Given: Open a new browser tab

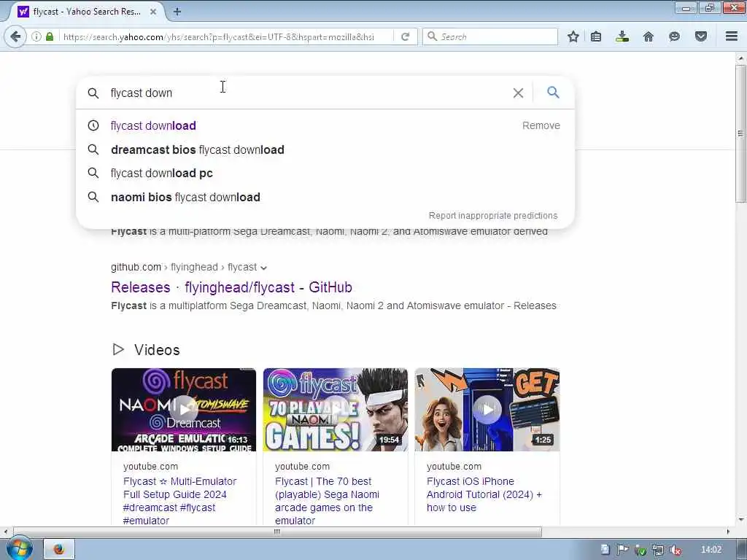Looking at the screenshot, I should click(177, 12).
